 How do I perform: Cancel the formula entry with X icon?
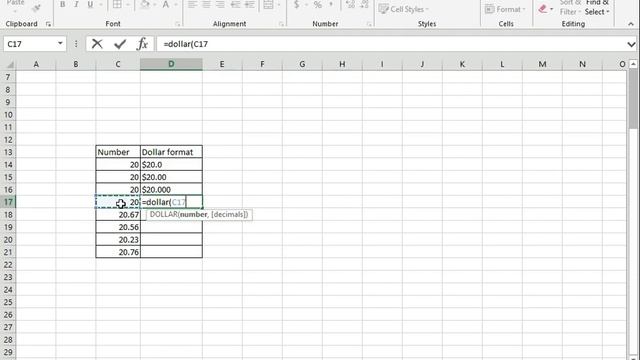tap(97, 44)
